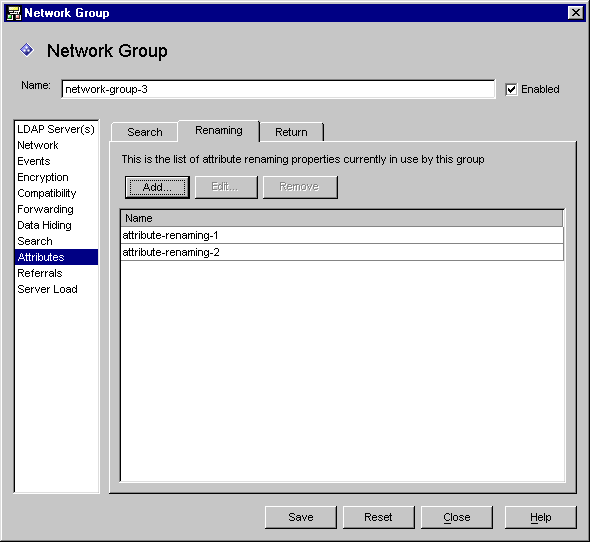The image size is (590, 542).
Task: Click the Save button
Action: [x=301, y=518]
